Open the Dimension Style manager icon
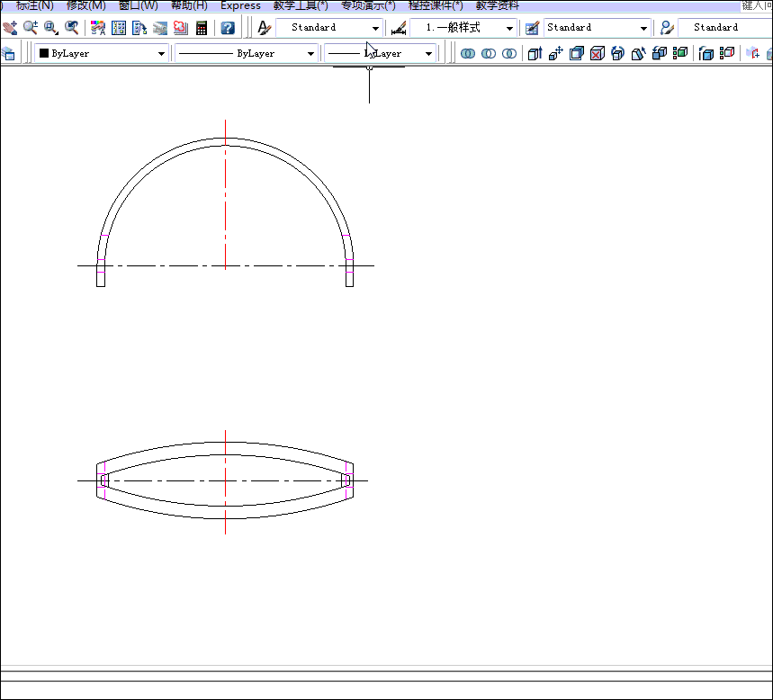The image size is (773, 700). (x=399, y=28)
